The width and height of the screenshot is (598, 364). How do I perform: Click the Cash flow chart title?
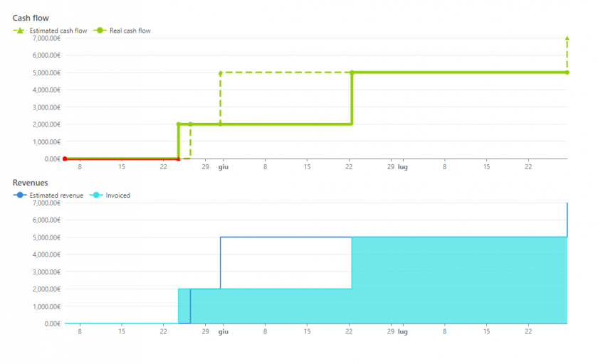pos(31,17)
